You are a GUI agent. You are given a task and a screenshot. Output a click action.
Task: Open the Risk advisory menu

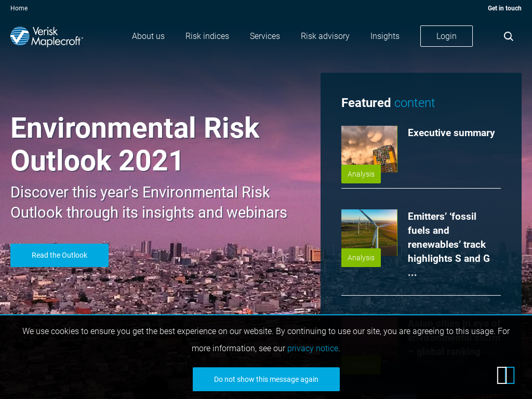(x=325, y=36)
